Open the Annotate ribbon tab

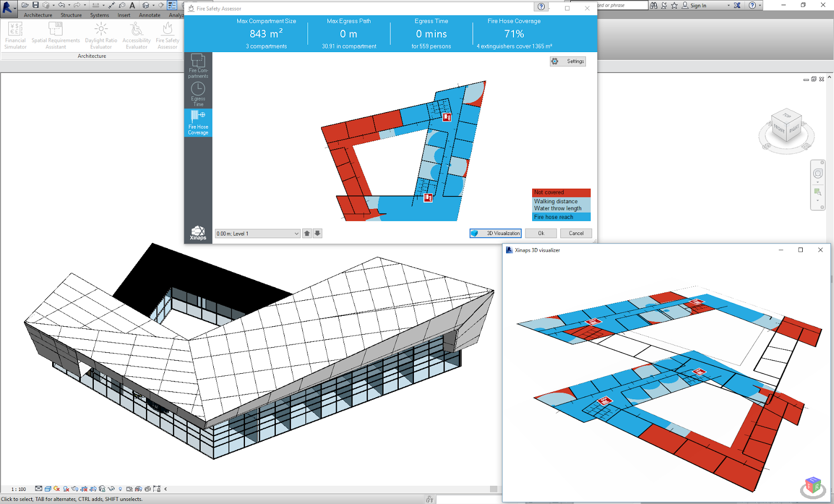tap(150, 15)
